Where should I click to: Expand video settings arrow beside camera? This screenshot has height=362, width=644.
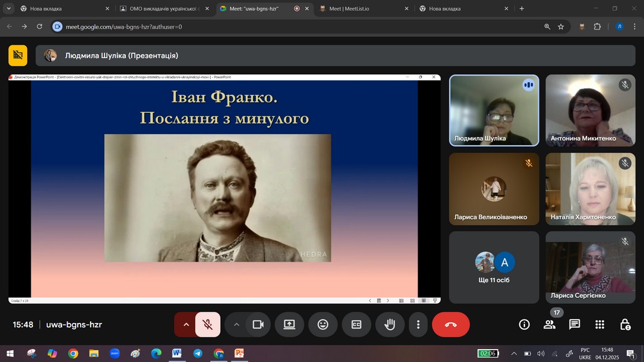tap(236, 325)
